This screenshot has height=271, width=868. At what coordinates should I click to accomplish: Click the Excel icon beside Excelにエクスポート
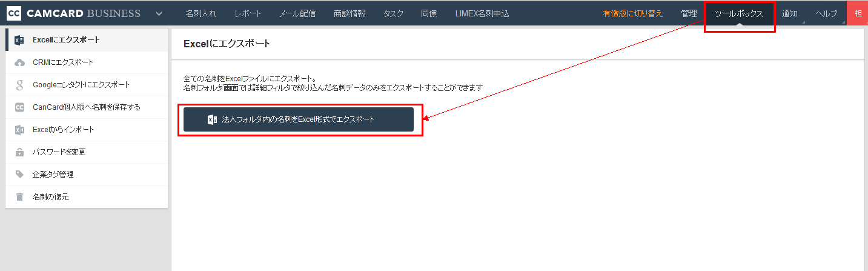tap(19, 40)
